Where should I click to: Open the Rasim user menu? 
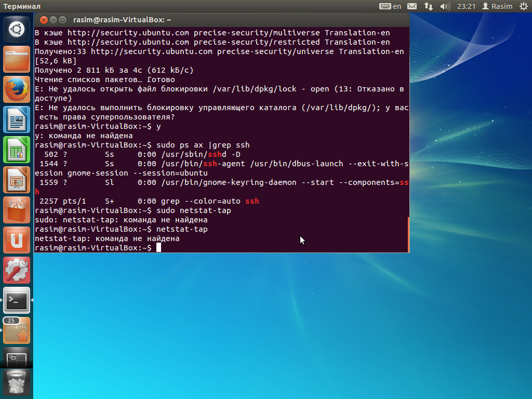[x=497, y=6]
